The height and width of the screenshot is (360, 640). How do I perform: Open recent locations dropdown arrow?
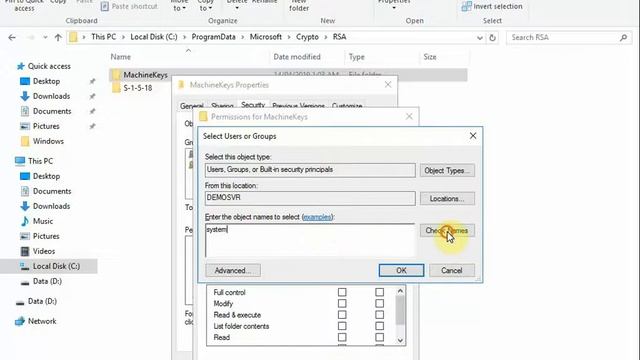[45, 38]
